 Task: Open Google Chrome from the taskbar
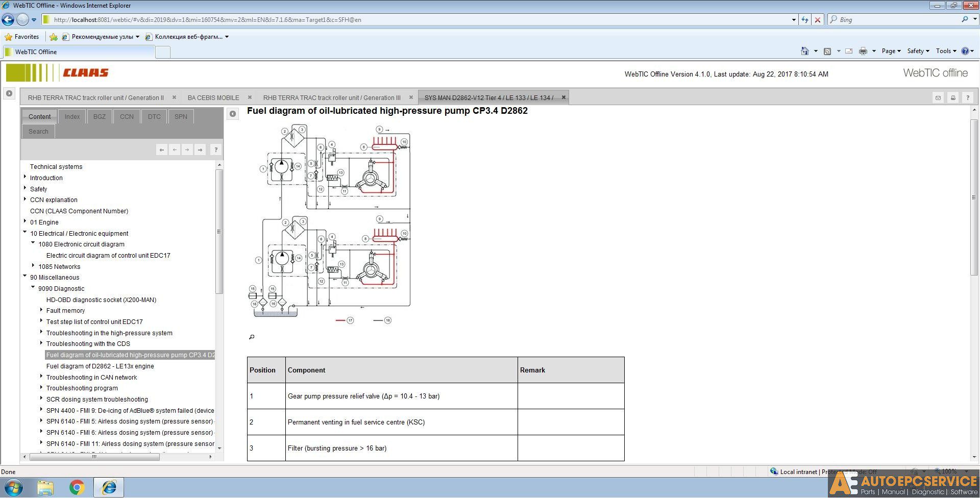77,487
